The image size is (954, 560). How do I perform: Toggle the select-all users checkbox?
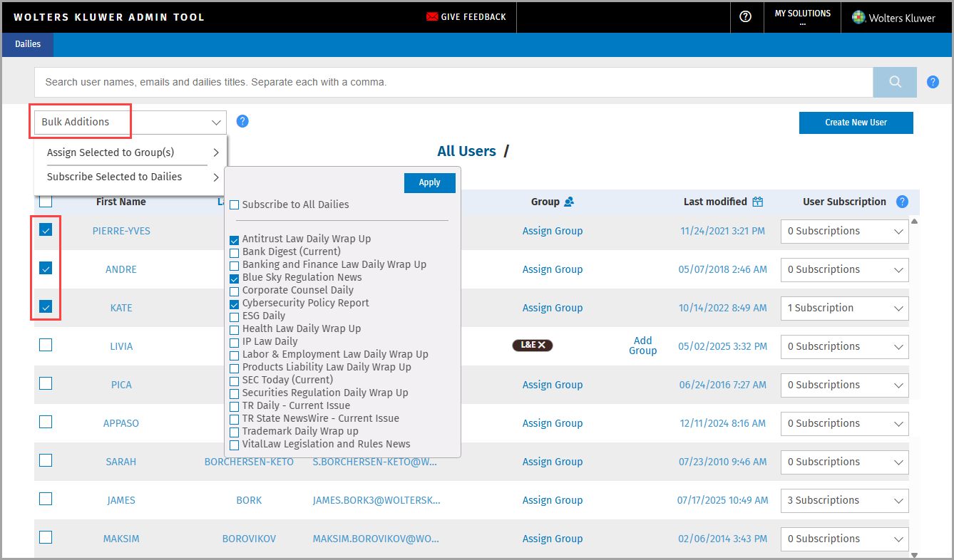click(46, 201)
